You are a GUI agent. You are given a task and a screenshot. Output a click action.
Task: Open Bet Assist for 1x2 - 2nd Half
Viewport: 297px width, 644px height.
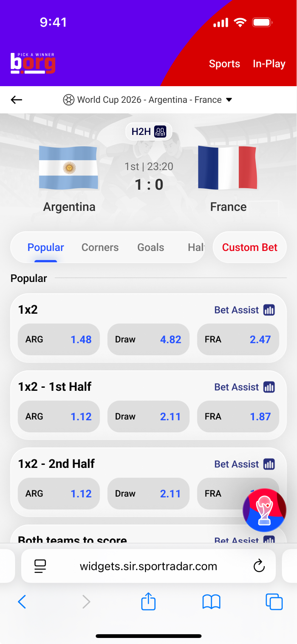pos(244,464)
